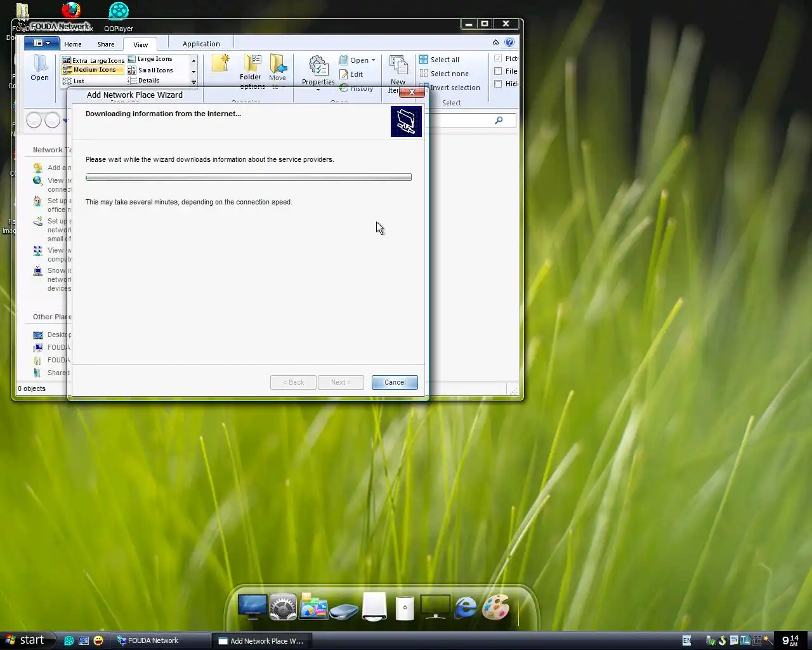Click the search magnifier icon
Screen dimensions: 812x650
pyautogui.click(x=499, y=120)
